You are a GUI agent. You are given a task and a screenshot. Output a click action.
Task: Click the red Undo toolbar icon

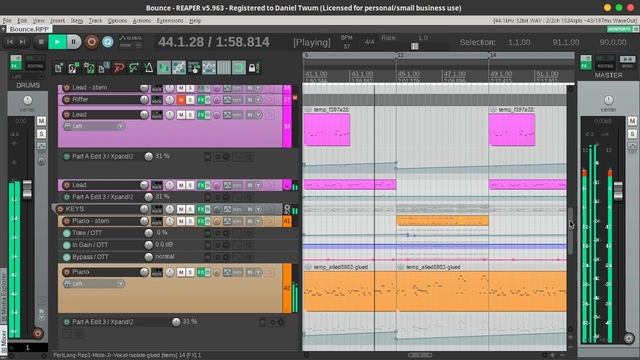click(x=119, y=68)
